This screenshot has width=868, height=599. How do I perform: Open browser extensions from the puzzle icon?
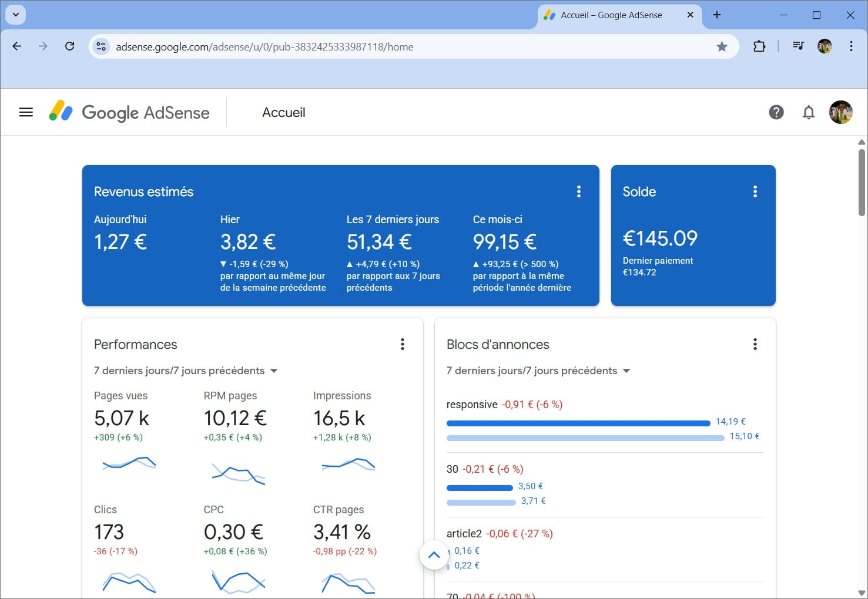coord(759,46)
